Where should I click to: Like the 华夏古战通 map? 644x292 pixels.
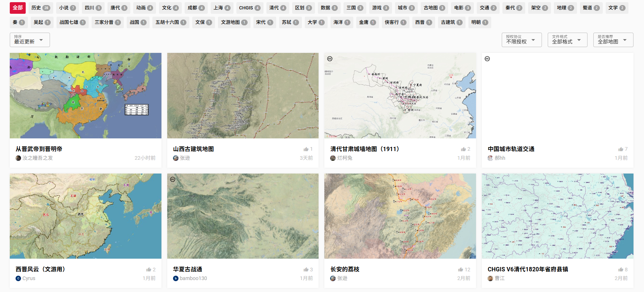306,270
